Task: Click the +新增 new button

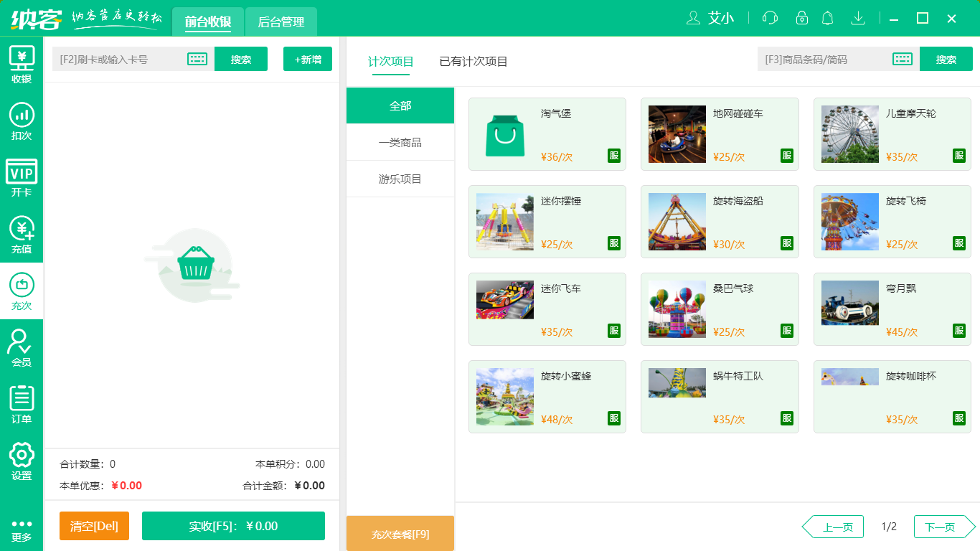Action: (x=307, y=59)
